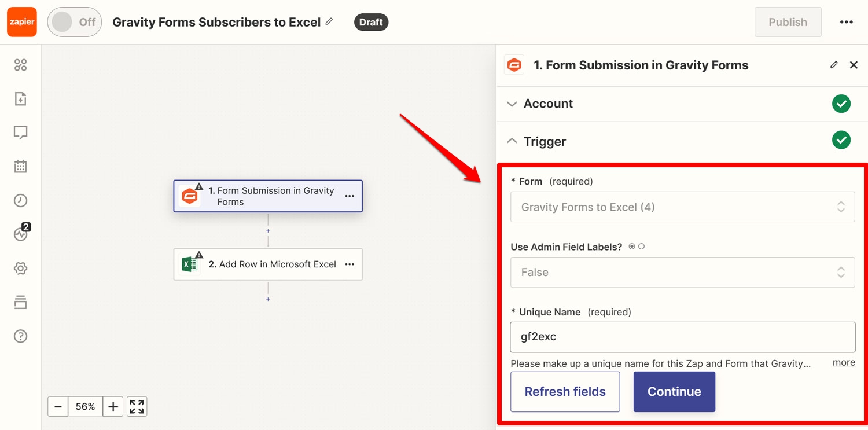Open the calendar sidebar icon
The height and width of the screenshot is (430, 868).
click(20, 167)
